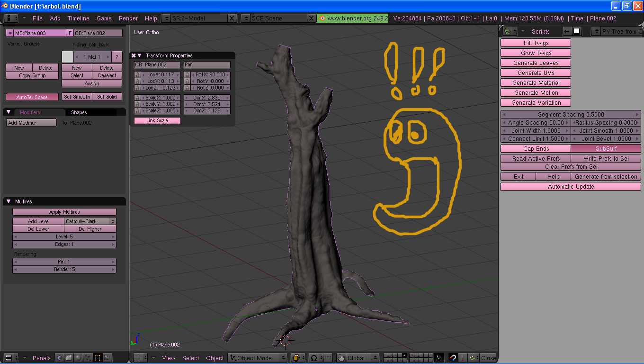The width and height of the screenshot is (644, 364).
Task: Toggle AutoTexSpace button
Action: (x=32, y=97)
